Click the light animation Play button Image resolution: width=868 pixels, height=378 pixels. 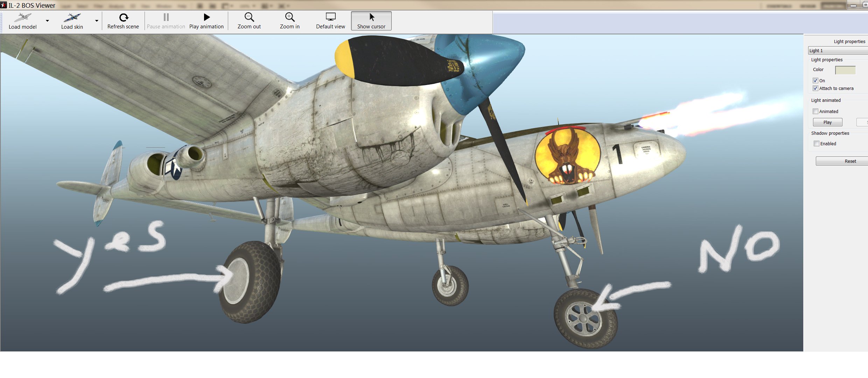point(827,122)
